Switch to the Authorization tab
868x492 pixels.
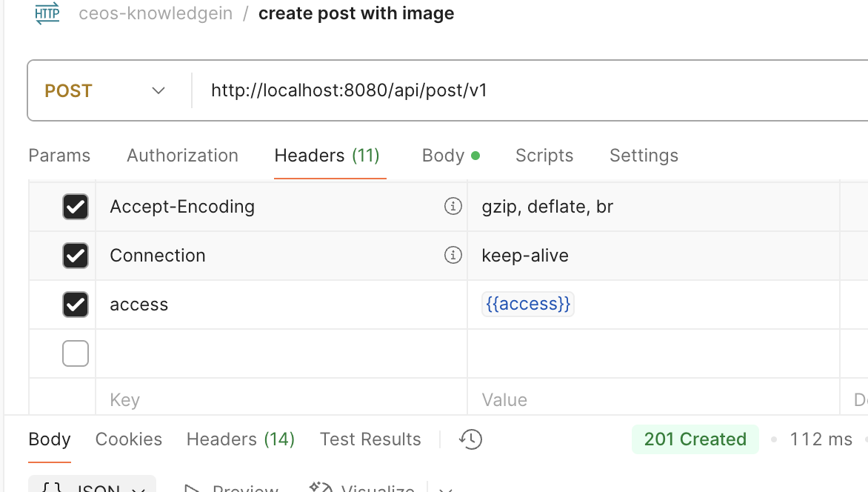183,156
